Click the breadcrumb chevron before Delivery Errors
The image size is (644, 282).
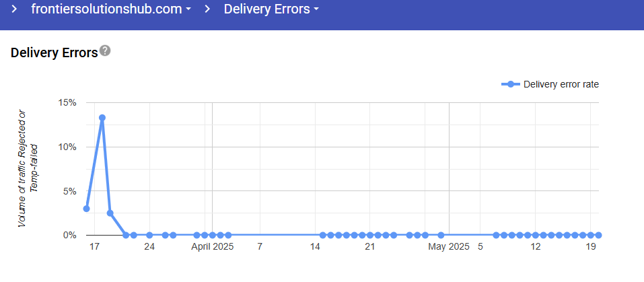(208, 9)
